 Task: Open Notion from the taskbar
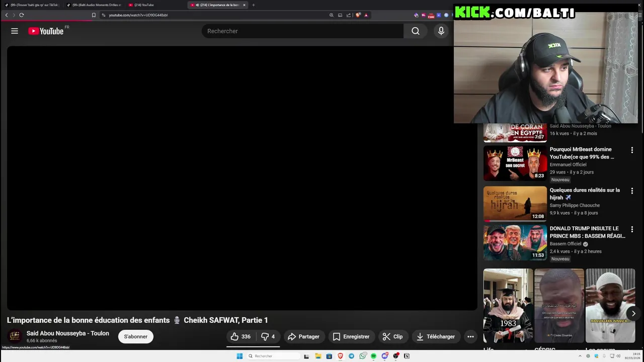tap(407, 356)
